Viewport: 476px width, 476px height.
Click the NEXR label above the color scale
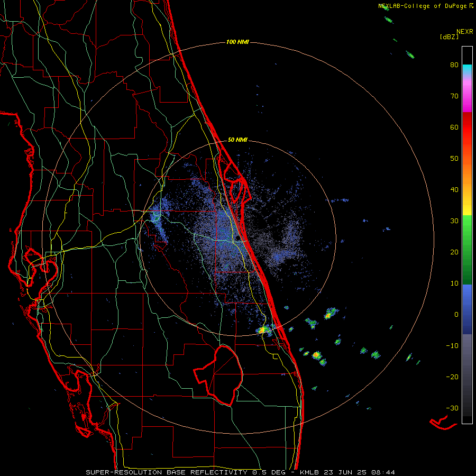464,32
